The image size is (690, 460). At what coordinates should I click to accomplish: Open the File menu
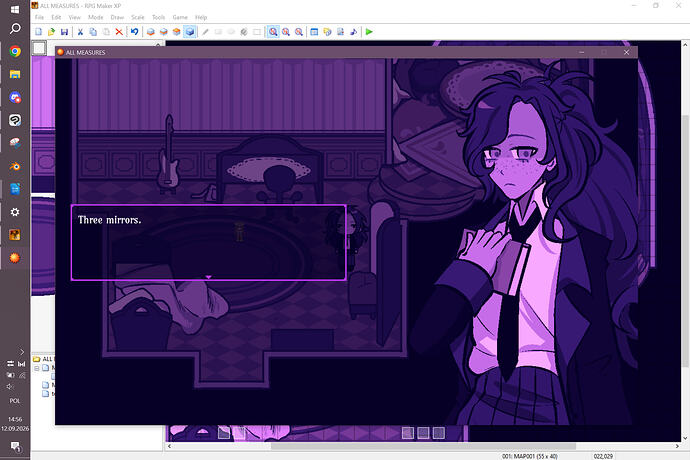(x=39, y=17)
